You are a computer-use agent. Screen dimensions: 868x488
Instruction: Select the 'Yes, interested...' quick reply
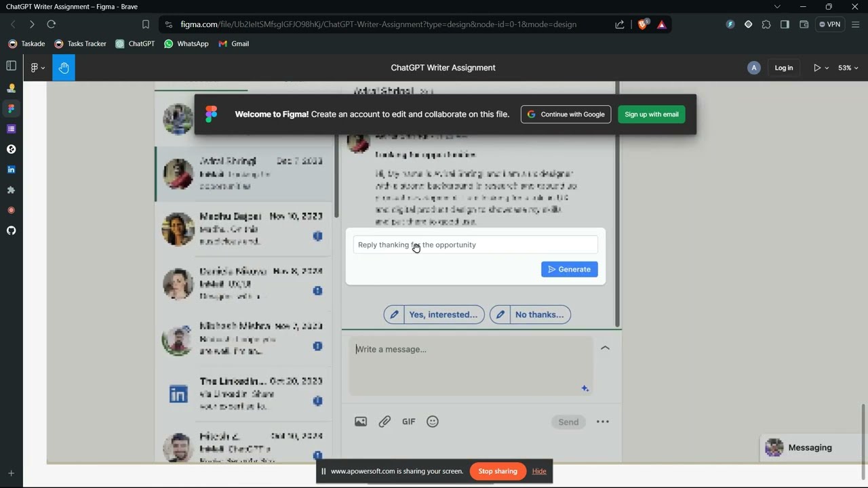434,314
